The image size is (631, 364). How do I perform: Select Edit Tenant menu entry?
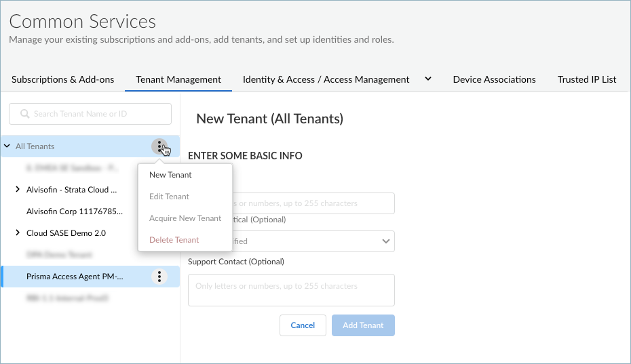point(169,197)
